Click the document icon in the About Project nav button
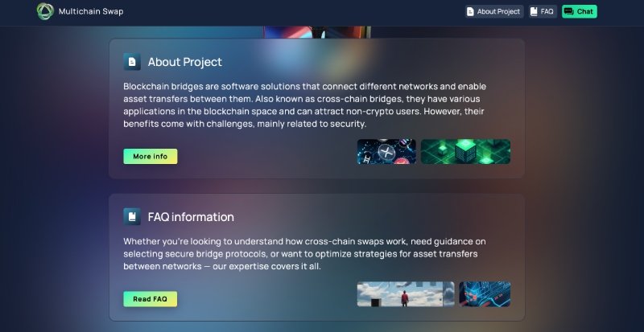Image resolution: width=644 pixels, height=332 pixels. point(470,11)
